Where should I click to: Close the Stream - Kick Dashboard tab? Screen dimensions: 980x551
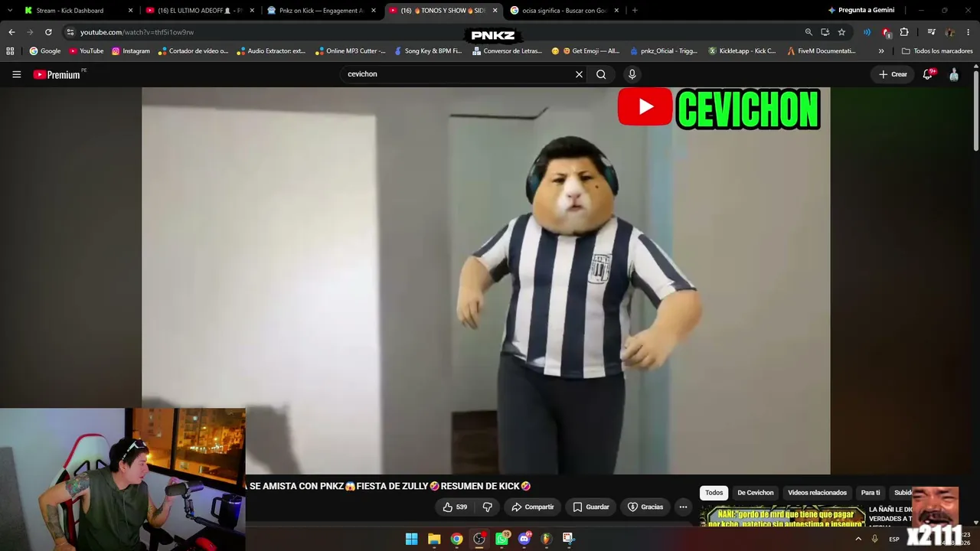pyautogui.click(x=130, y=11)
